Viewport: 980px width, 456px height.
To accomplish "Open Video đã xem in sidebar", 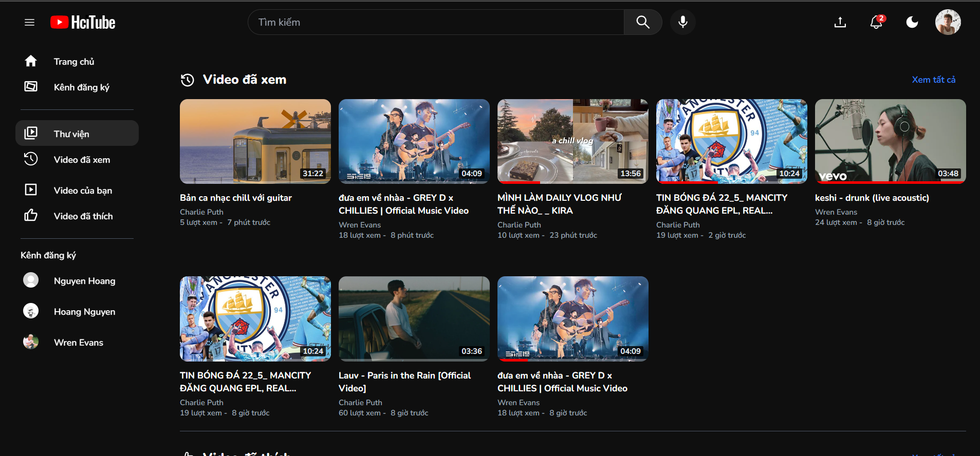I will tap(77, 160).
